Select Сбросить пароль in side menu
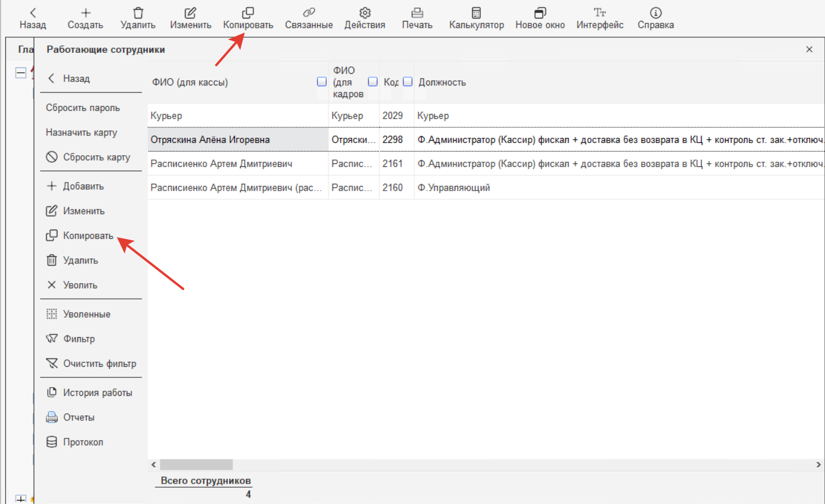825x504 pixels. tap(83, 108)
